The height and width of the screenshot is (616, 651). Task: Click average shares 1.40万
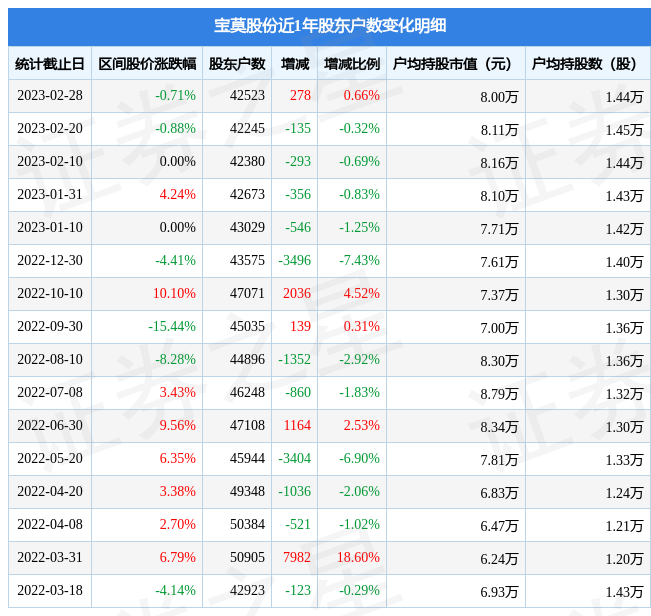[x=624, y=262]
